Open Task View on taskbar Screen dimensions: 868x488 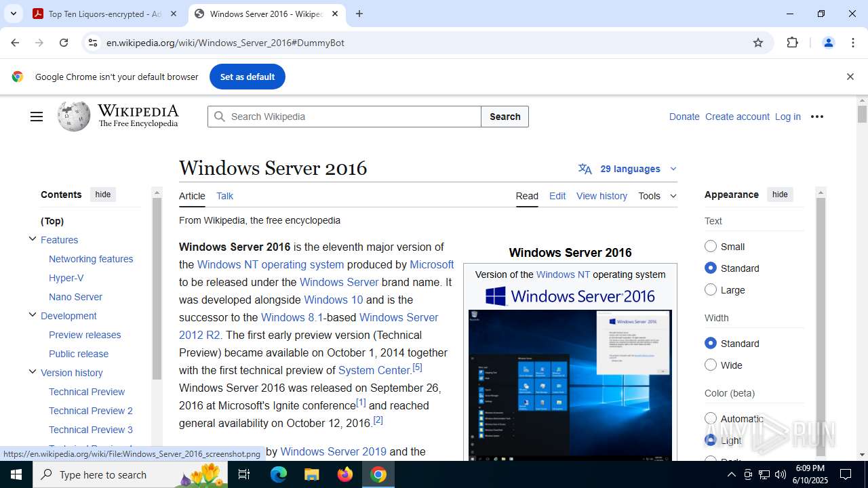click(x=244, y=474)
